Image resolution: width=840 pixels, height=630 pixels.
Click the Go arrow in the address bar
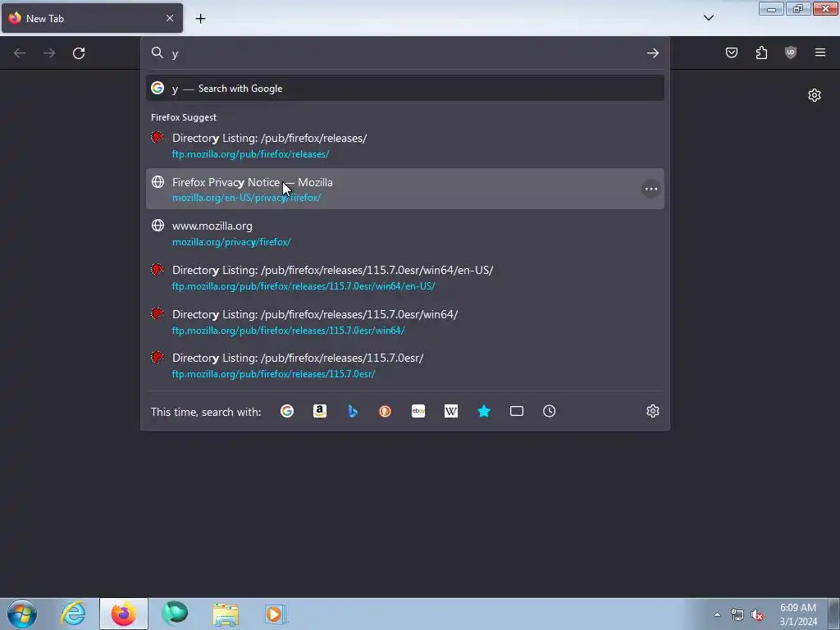(652, 53)
